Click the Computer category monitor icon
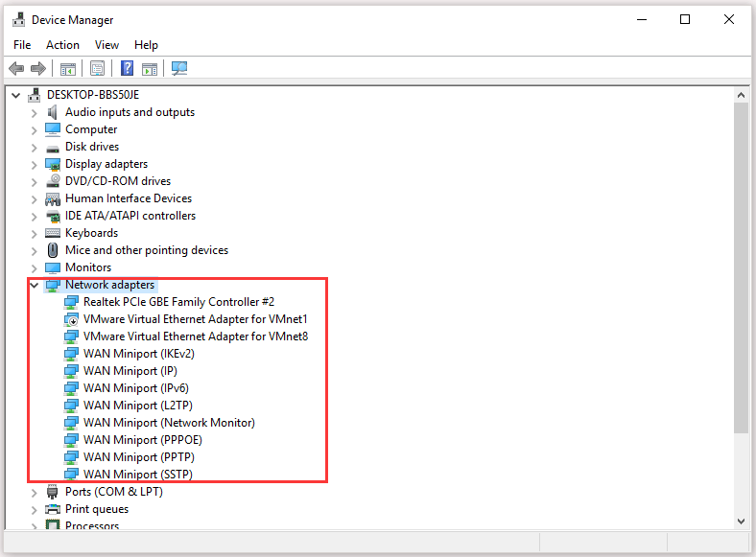 pyautogui.click(x=53, y=129)
